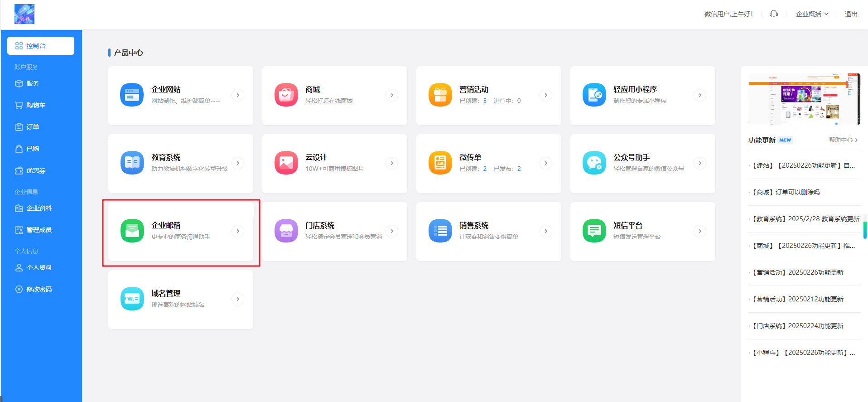Click the 企业邮箱 green envelope icon
Viewport: 868px width, 402px height.
[132, 231]
